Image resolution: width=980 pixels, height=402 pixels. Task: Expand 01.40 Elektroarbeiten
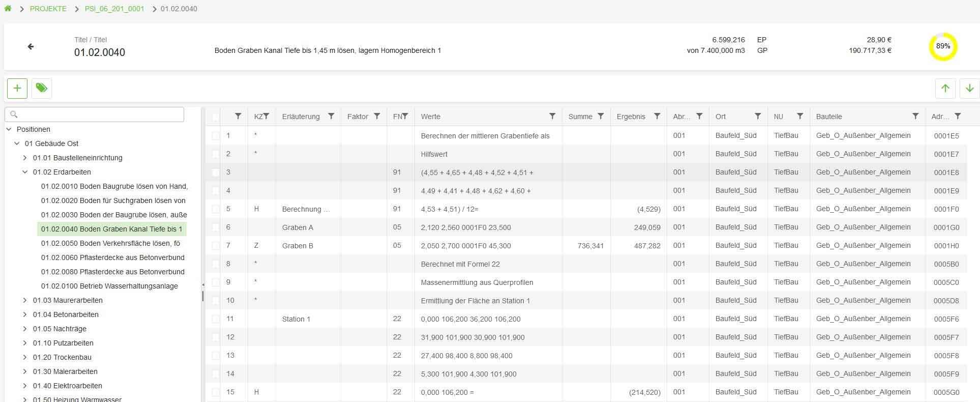(25, 386)
